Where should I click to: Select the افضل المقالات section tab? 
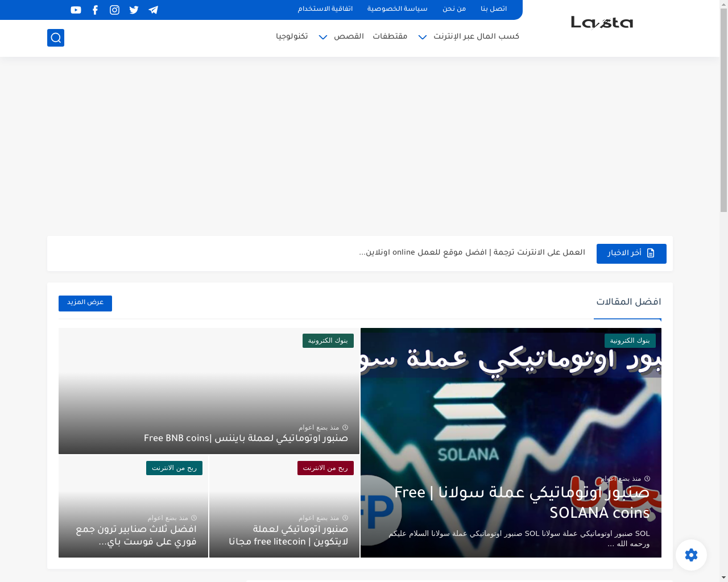(x=628, y=302)
